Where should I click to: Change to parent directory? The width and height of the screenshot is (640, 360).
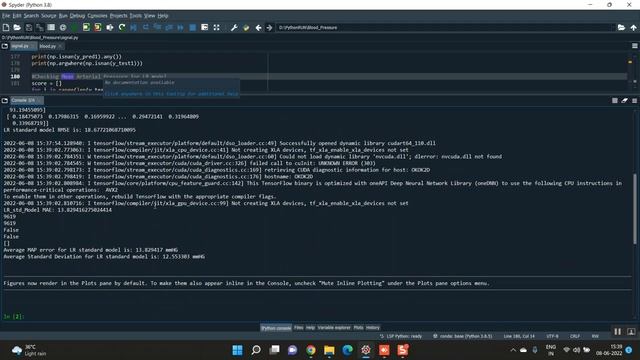633,27
